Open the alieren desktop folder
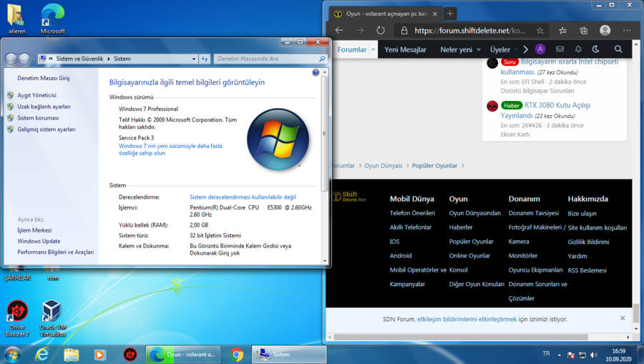 (x=17, y=19)
